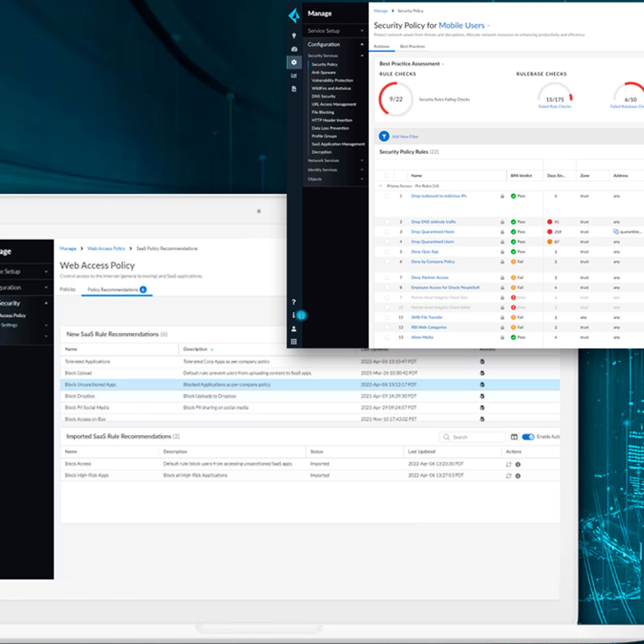Open Employee Access for Oracle PeopleSoft rule

445,287
